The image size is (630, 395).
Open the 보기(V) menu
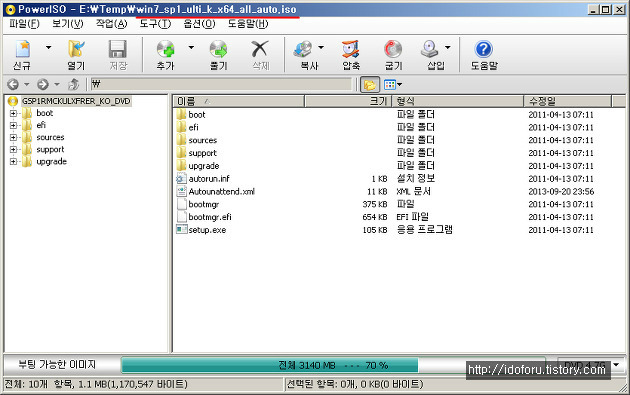coord(68,24)
